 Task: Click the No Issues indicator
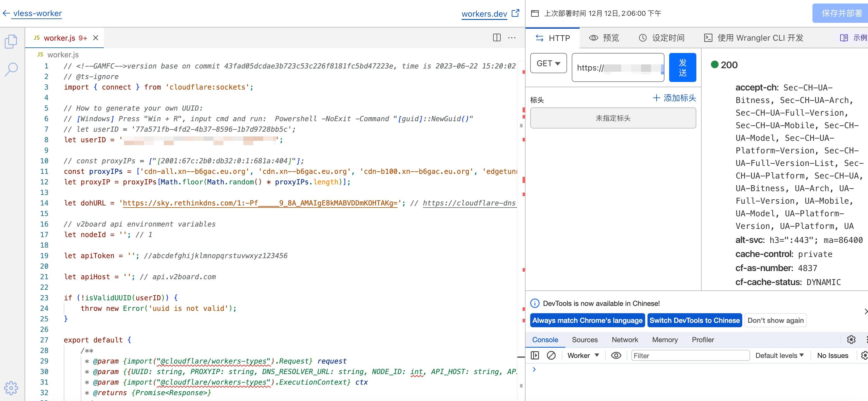coord(833,355)
